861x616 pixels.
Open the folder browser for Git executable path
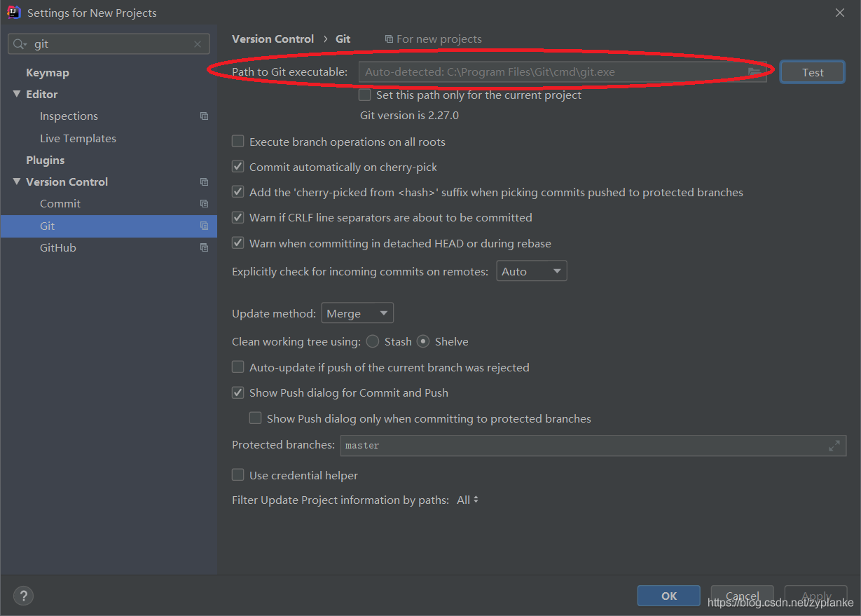tap(755, 71)
